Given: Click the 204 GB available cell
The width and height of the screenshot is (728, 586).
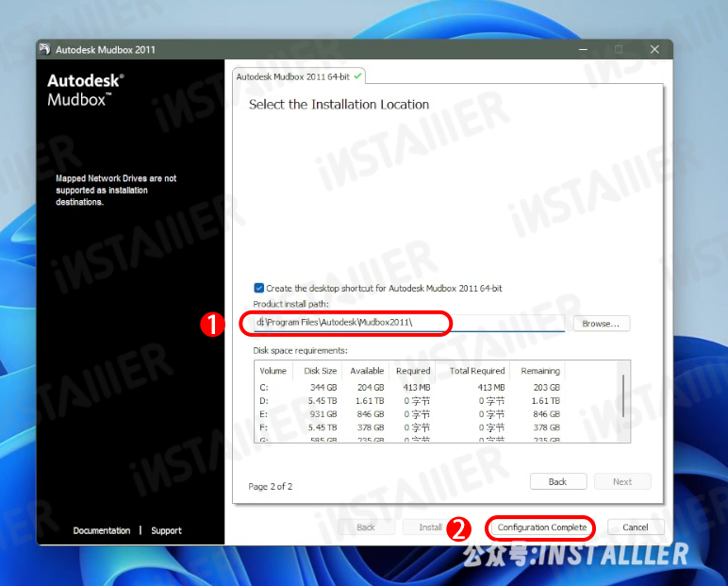Looking at the screenshot, I should click(x=371, y=387).
